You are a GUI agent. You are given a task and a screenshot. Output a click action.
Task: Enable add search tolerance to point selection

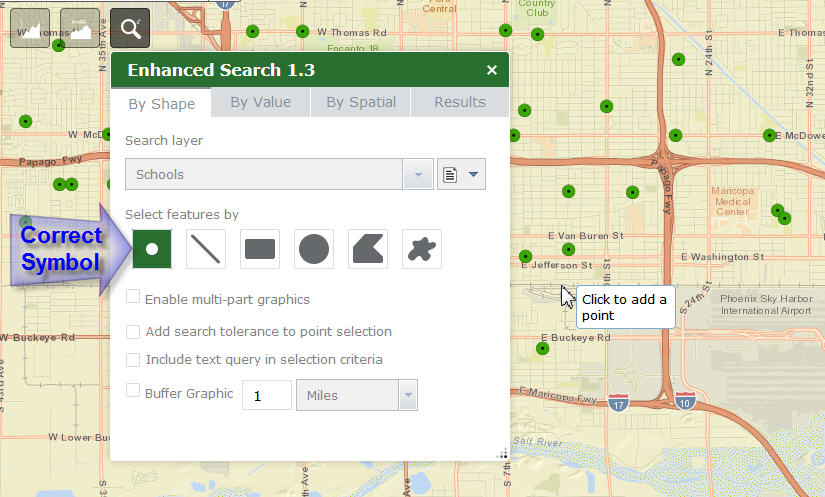point(133,331)
